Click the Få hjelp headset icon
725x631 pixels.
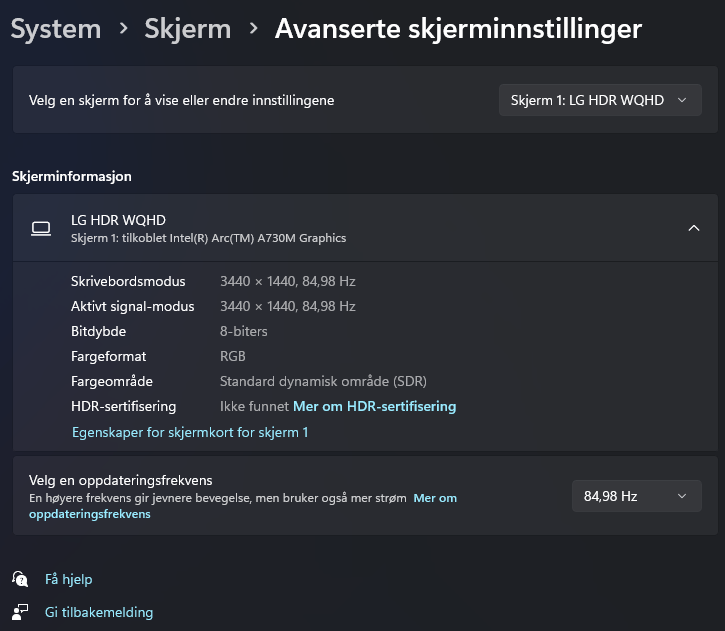20,579
